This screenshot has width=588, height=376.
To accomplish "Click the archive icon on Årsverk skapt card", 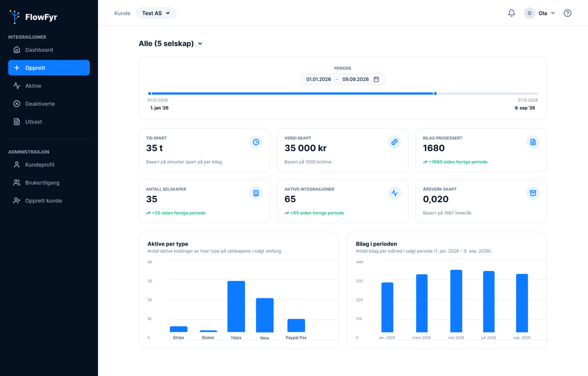I will click(532, 193).
